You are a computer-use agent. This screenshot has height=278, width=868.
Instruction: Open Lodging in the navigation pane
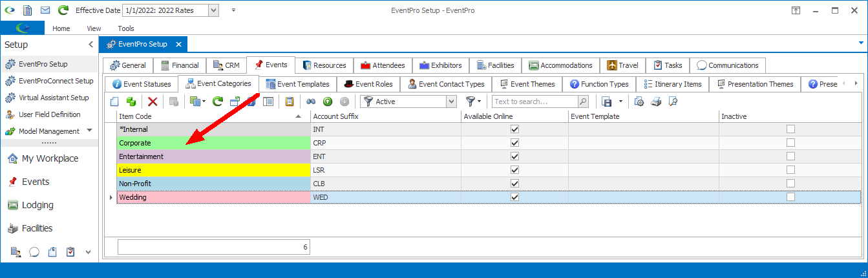(49, 205)
